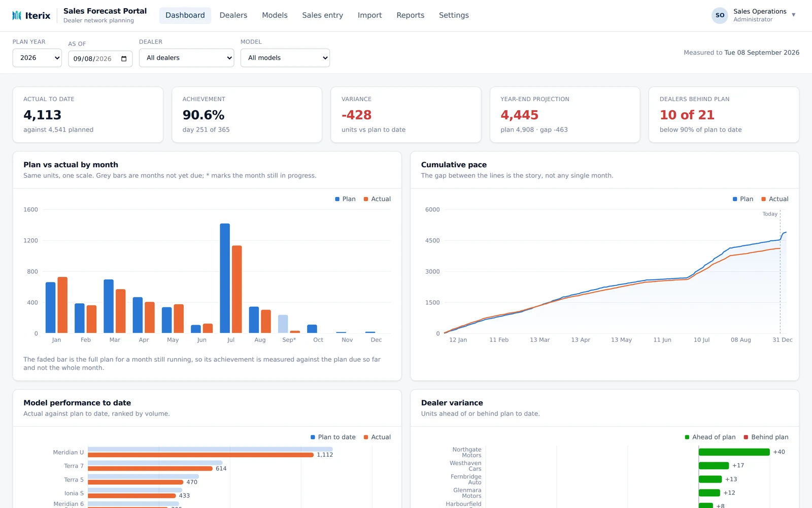Click the Actual To Date card

tap(88, 115)
